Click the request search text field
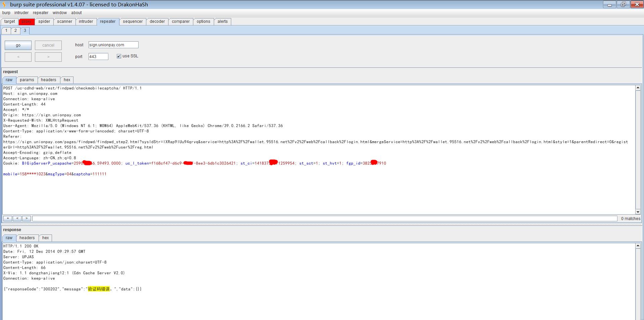This screenshot has height=320, width=644. point(325,219)
